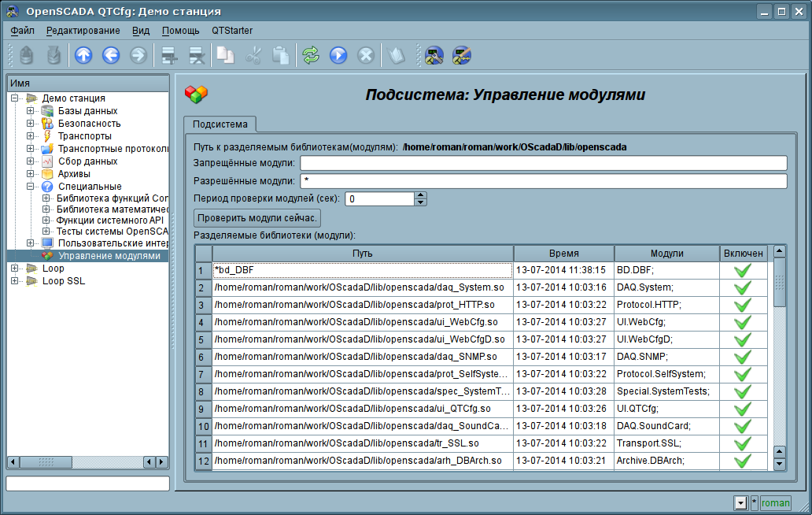Toggle the enabled checkmark for UI.WebCfg; row
Image resolution: width=812 pixels, height=515 pixels.
(x=743, y=322)
